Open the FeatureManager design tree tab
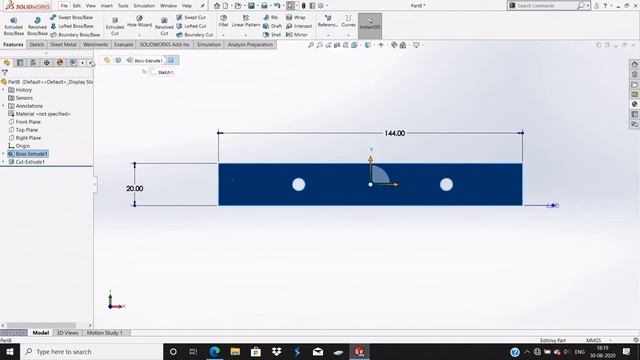 [x=7, y=62]
